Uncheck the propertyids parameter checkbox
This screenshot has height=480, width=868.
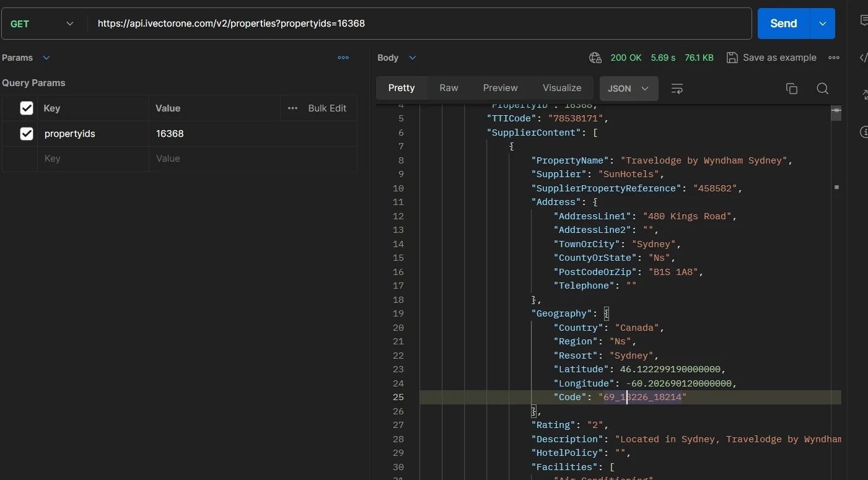pos(27,134)
